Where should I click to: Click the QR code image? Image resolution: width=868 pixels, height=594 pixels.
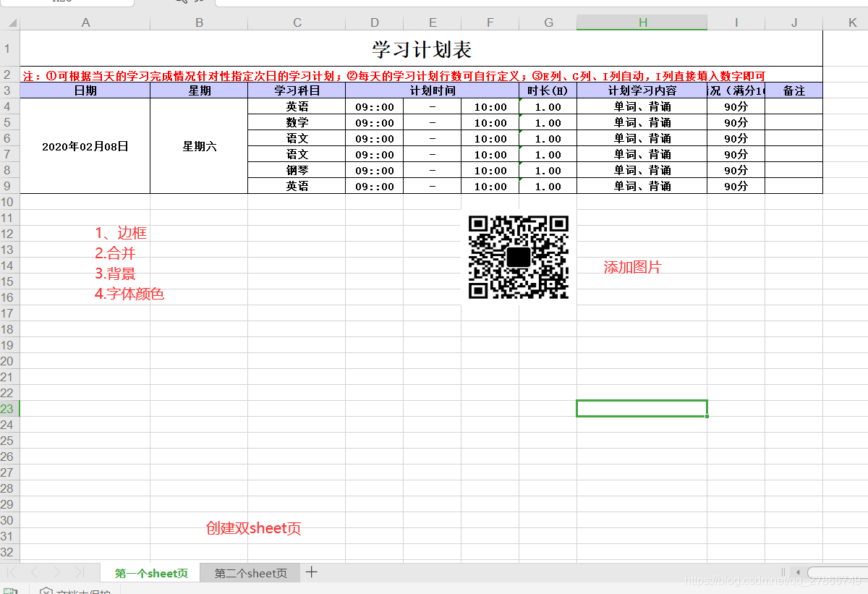518,257
